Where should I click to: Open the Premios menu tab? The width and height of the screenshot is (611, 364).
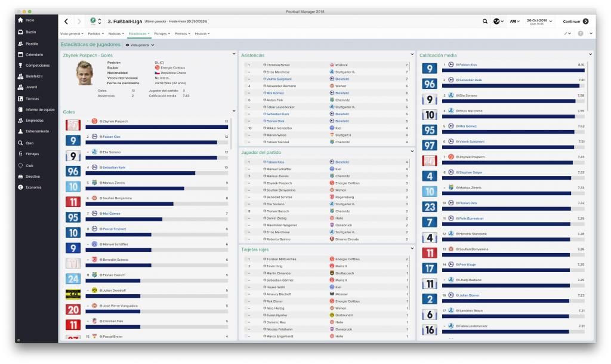[183, 33]
